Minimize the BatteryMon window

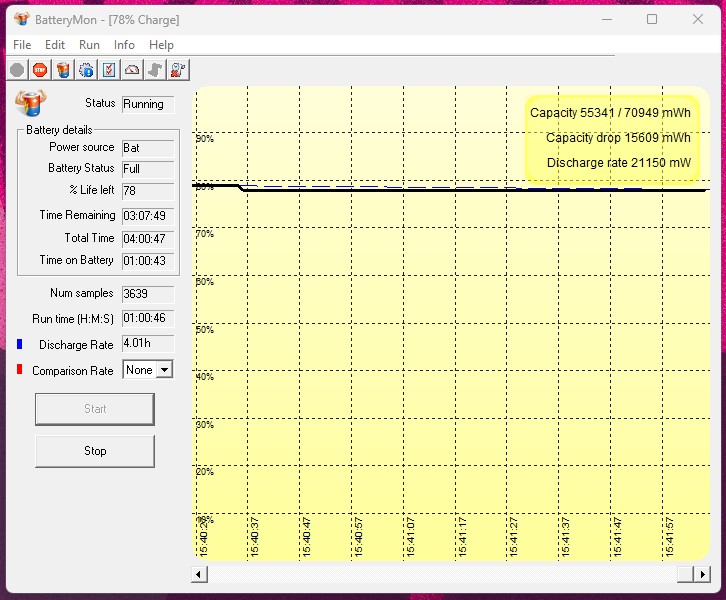(x=607, y=19)
